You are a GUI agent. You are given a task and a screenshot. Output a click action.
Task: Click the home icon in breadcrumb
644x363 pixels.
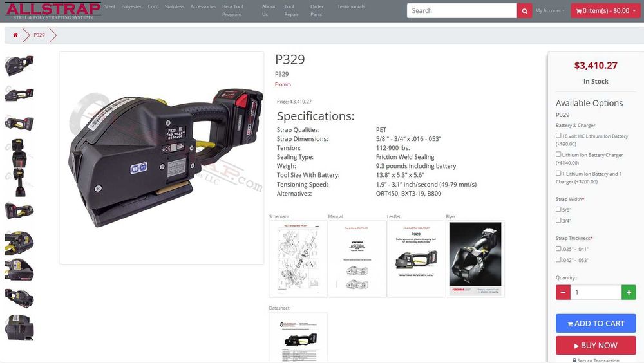(15, 35)
